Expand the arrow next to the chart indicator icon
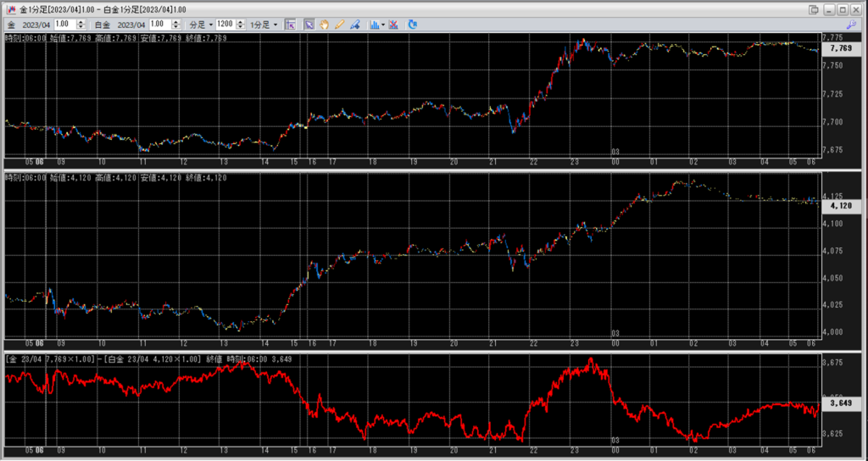Screen dimensions: 868x461 tap(384, 25)
